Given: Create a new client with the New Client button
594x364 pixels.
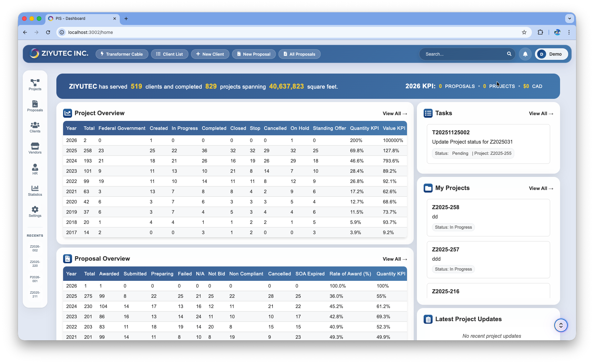Looking at the screenshot, I should coord(210,54).
